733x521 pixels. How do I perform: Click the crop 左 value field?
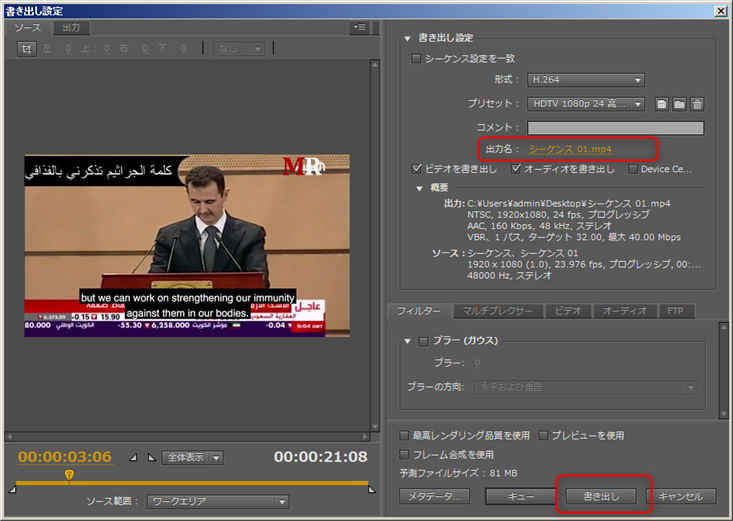click(69, 49)
